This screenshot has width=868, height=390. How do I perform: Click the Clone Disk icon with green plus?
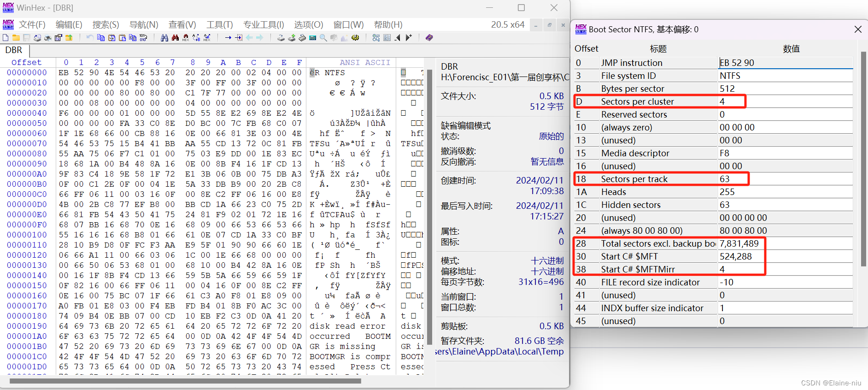pyautogui.click(x=292, y=38)
